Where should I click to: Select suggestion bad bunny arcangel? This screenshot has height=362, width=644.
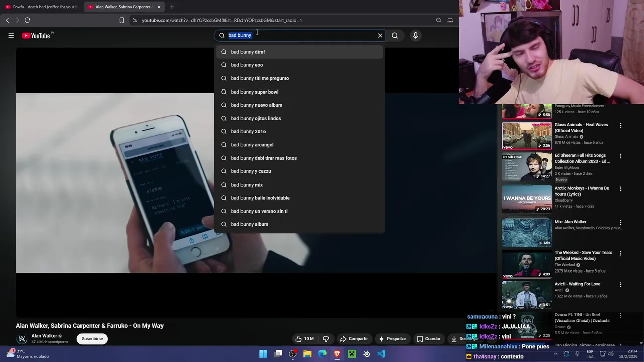point(299,145)
